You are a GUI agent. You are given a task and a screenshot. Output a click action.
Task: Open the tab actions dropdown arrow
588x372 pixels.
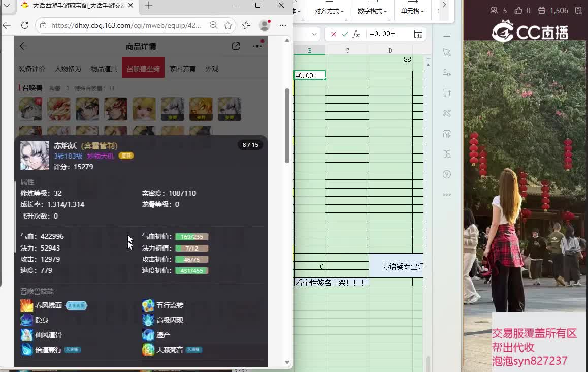coord(7,5)
